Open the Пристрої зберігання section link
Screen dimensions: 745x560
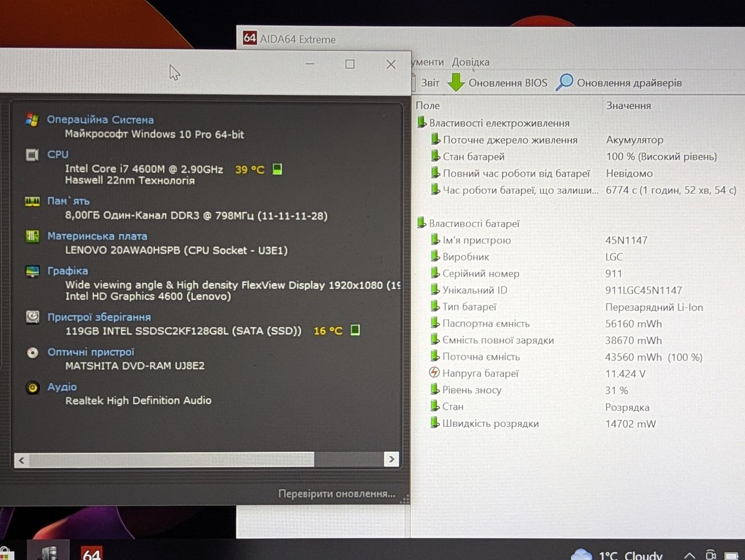pyautogui.click(x=99, y=317)
